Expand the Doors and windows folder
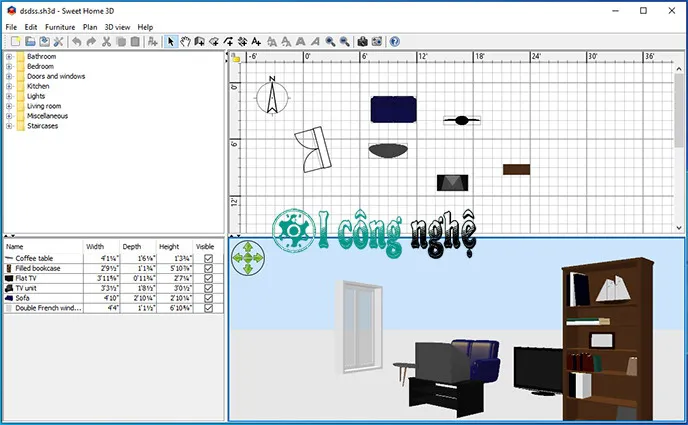Screen dimensions: 688x425 coord(9,76)
